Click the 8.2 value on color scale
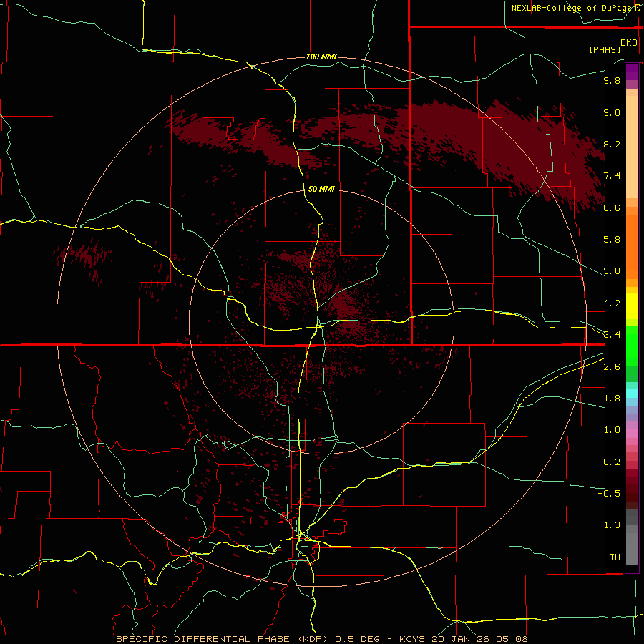The height and width of the screenshot is (644, 644). [612, 144]
